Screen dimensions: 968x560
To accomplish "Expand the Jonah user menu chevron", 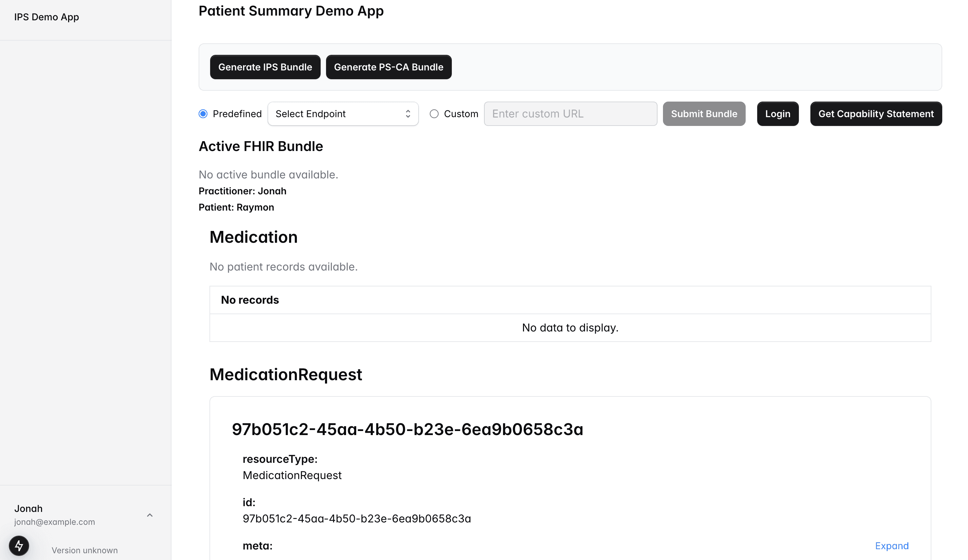I will pos(150,515).
